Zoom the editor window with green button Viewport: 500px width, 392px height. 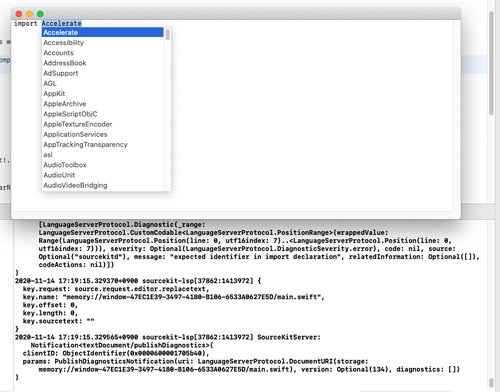point(40,14)
